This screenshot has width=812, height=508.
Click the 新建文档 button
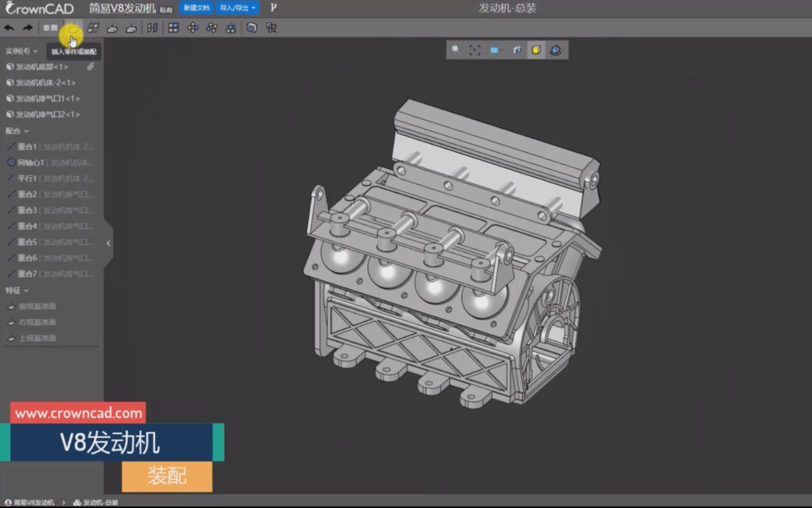[197, 8]
